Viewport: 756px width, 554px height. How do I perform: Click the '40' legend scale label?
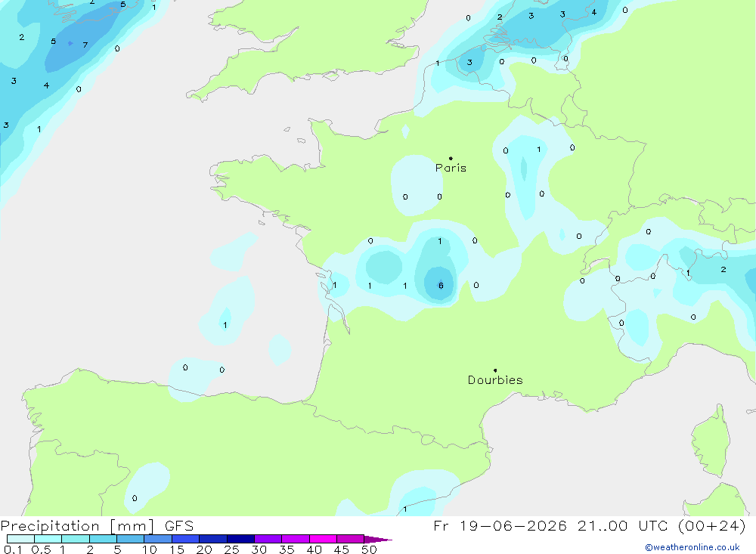314,549
